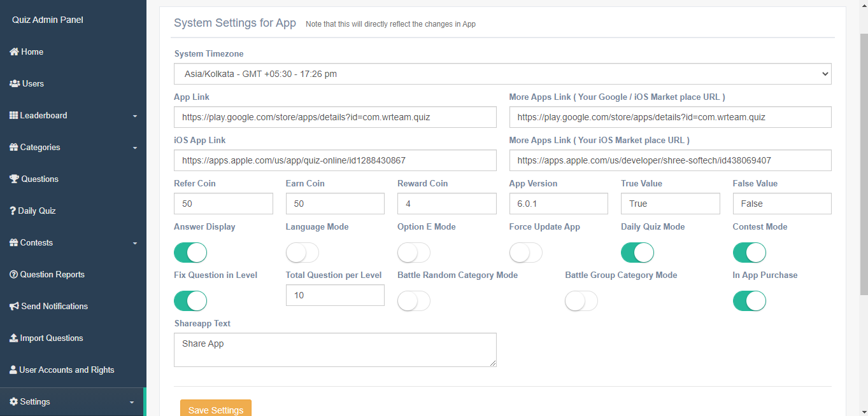Click the page vertical scrollbar

(x=864, y=162)
